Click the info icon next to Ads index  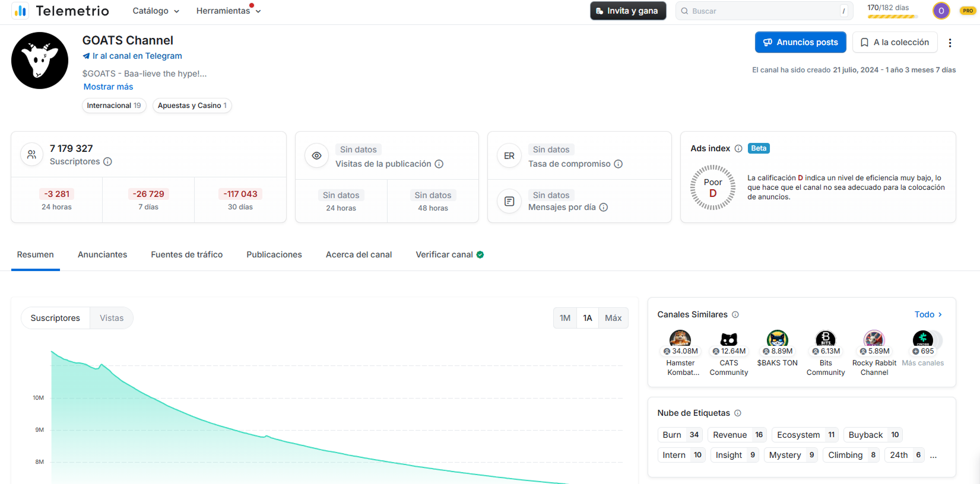point(738,148)
